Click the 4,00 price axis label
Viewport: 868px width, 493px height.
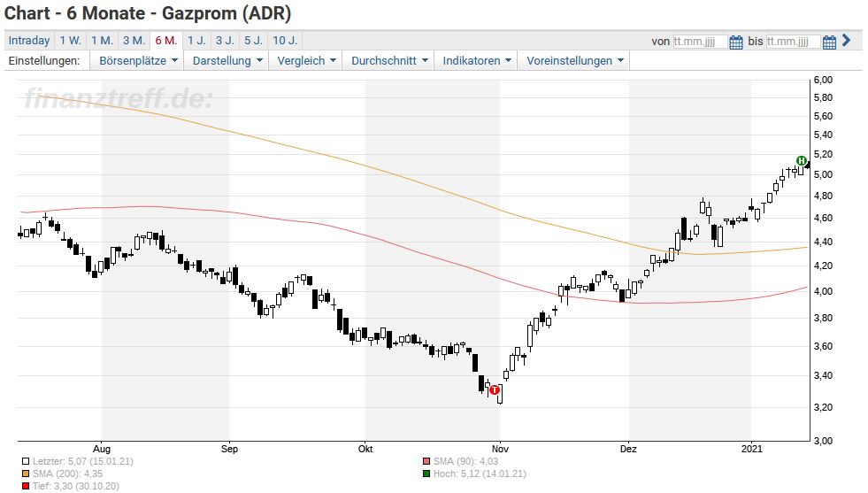pos(823,291)
